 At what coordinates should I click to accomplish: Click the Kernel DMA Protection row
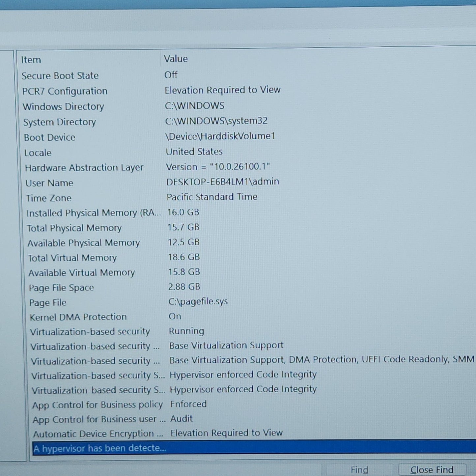(x=78, y=317)
